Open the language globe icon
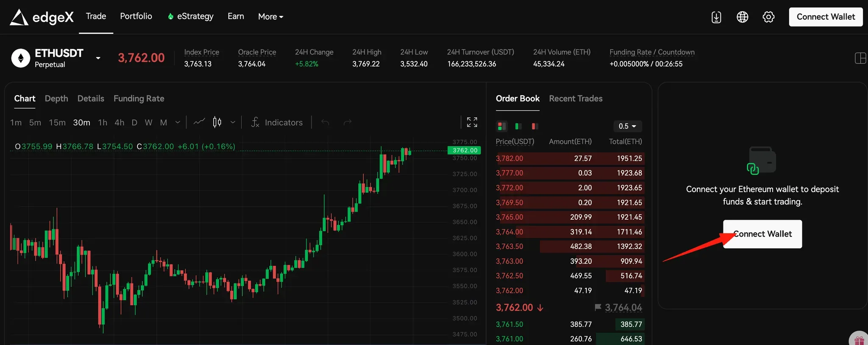Screen dimensions: 868x345 point(742,17)
